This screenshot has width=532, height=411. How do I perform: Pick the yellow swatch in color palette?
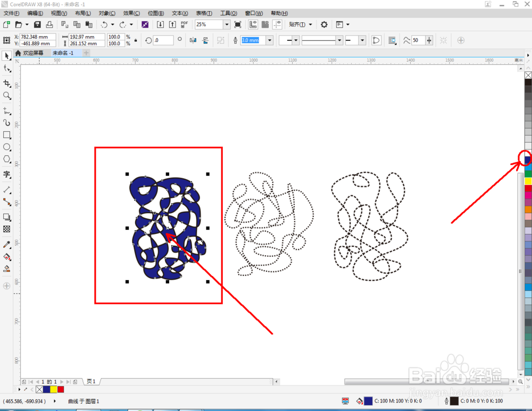[528, 182]
